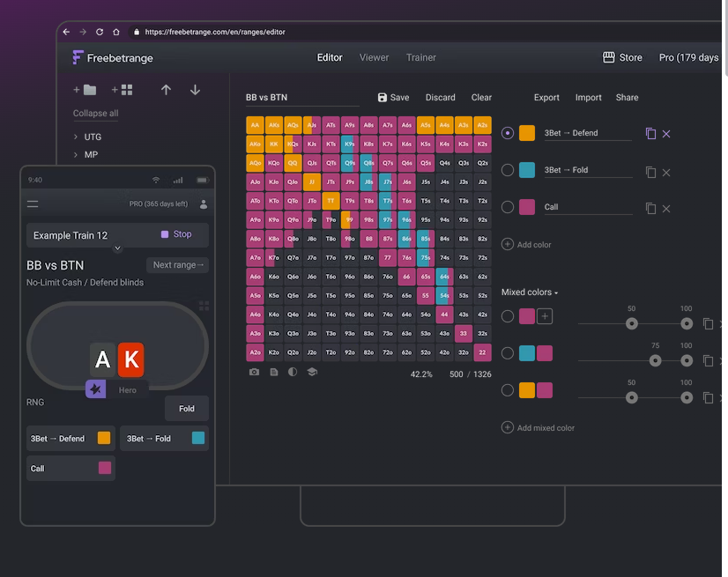Click the graduation cap trainer icon

pyautogui.click(x=312, y=372)
